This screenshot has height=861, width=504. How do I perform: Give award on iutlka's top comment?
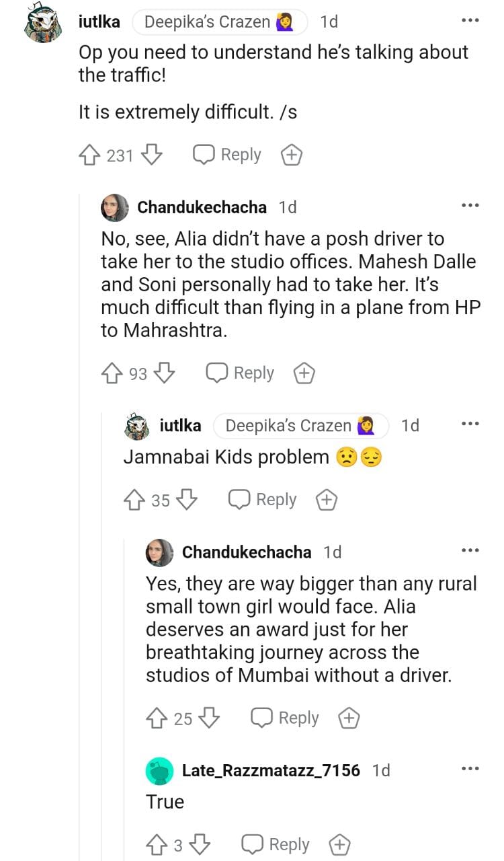291,155
